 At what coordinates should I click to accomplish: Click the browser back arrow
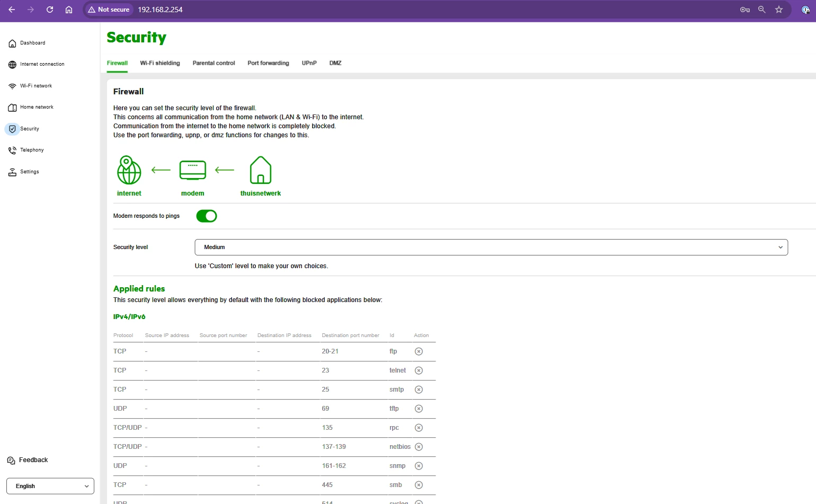pyautogui.click(x=12, y=10)
